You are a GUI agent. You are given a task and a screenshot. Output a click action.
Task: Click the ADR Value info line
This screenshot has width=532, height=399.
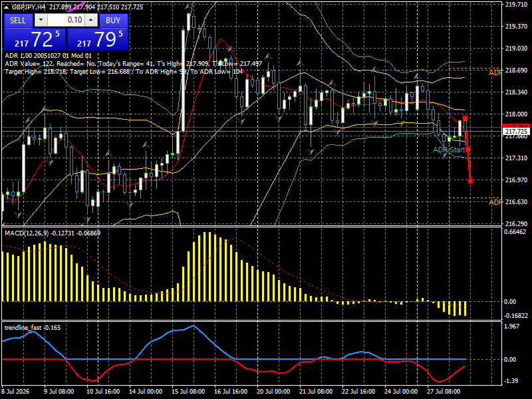pos(134,63)
